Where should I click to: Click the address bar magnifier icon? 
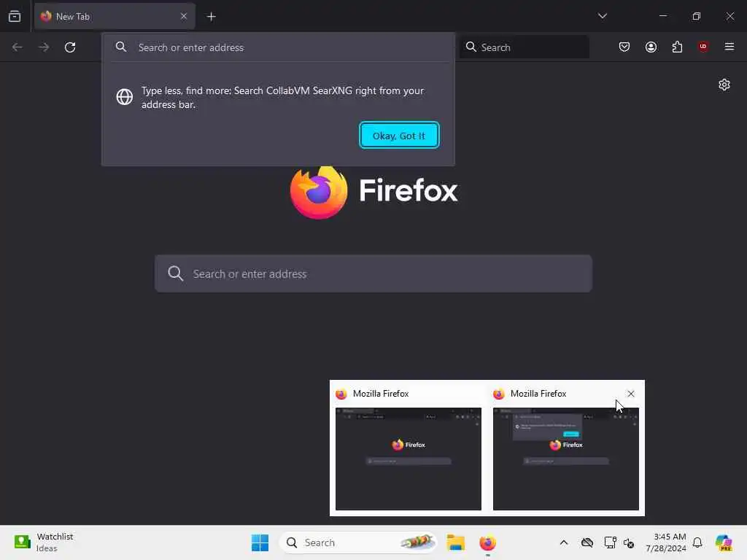pos(121,47)
